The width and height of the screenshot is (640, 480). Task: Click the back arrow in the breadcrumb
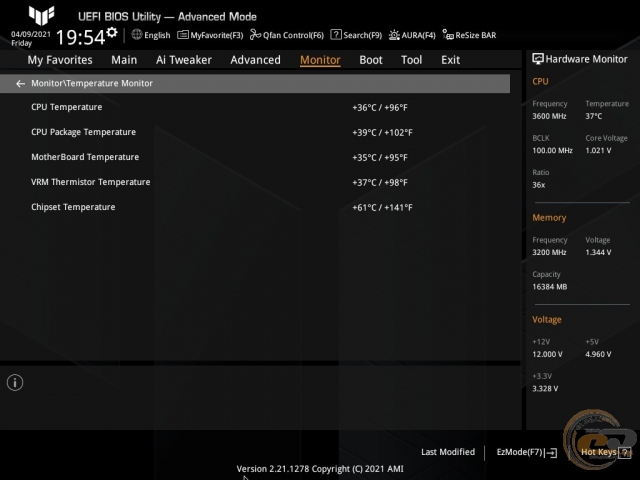20,84
